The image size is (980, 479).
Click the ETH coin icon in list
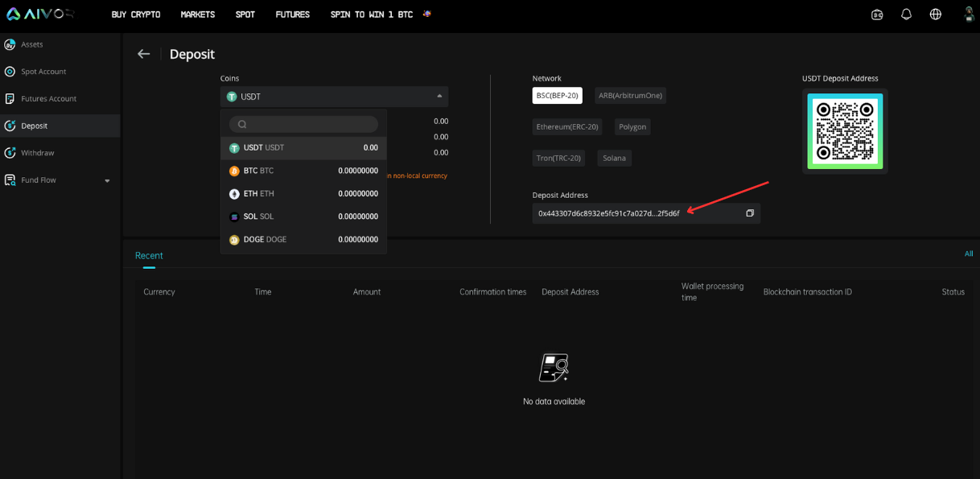234,194
